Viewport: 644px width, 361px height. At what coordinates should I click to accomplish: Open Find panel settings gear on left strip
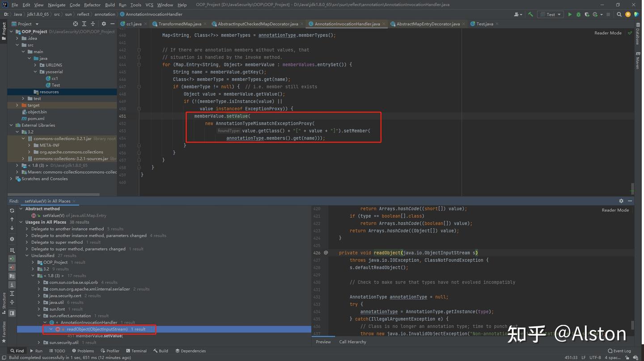(12, 239)
